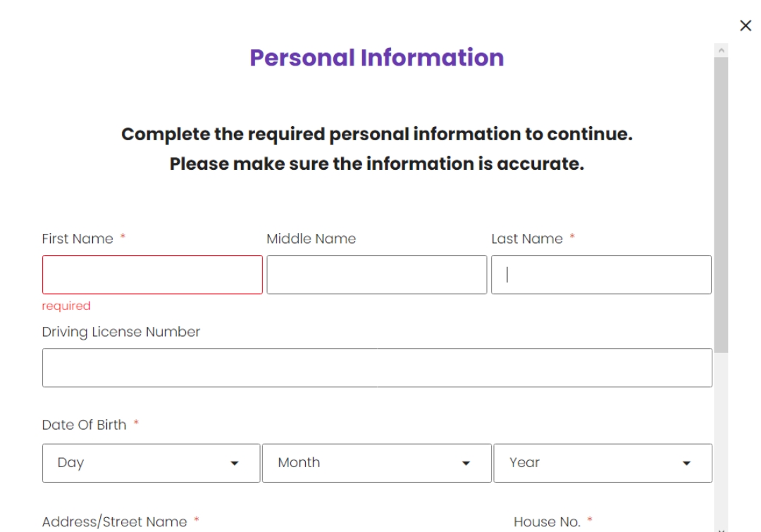The image size is (761, 532).
Task: Click the Middle Name label
Action: (x=311, y=239)
